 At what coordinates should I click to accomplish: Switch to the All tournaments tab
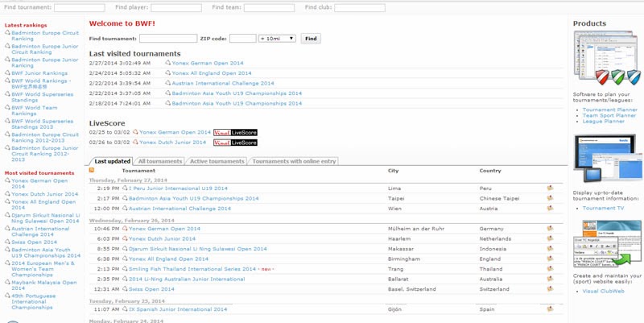pos(159,161)
